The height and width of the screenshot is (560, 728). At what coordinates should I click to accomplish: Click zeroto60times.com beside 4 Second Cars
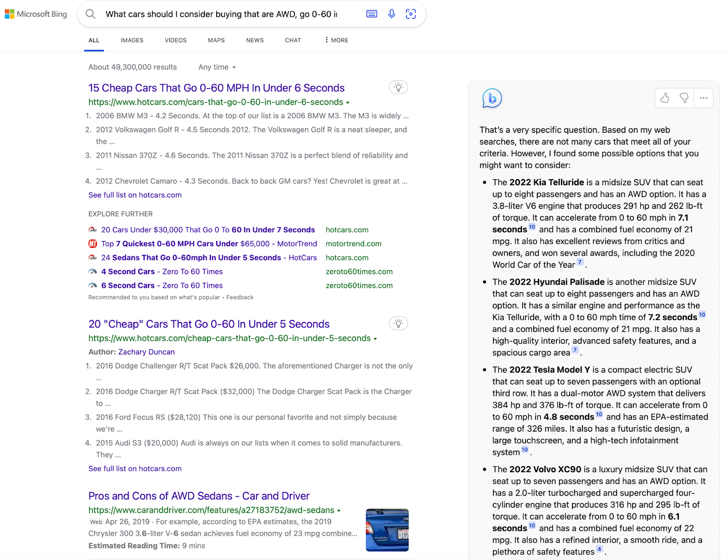point(359,272)
